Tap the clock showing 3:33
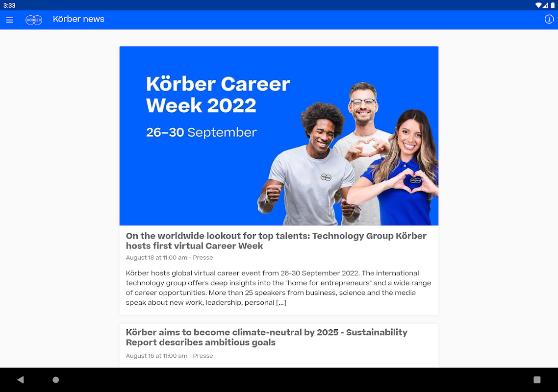The height and width of the screenshot is (392, 558). pyautogui.click(x=10, y=5)
